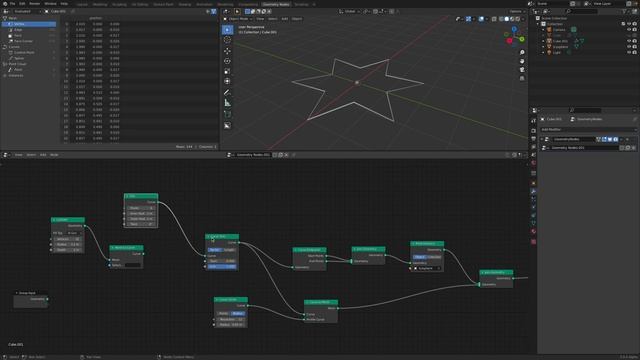Open the Add menu in node editor
640x360 pixels.
(x=43, y=155)
